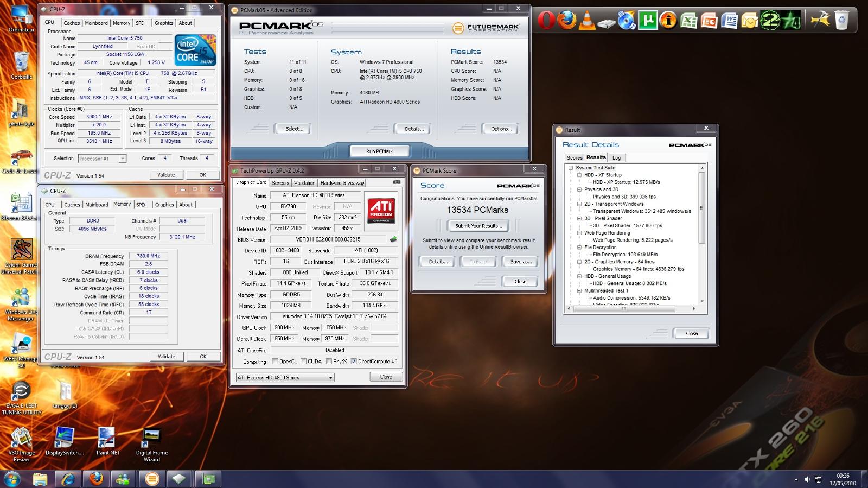
Task: Open the GPU selection dropdown in GPU-Z
Action: (x=285, y=377)
